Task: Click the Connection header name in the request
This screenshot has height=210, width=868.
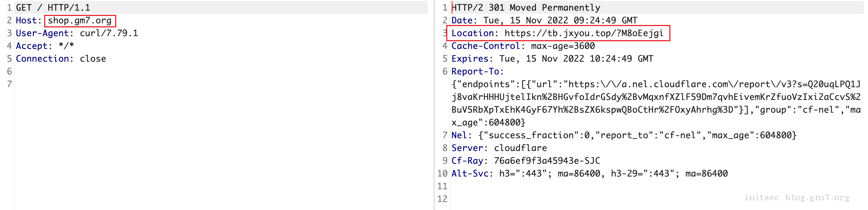Action: [x=42, y=59]
